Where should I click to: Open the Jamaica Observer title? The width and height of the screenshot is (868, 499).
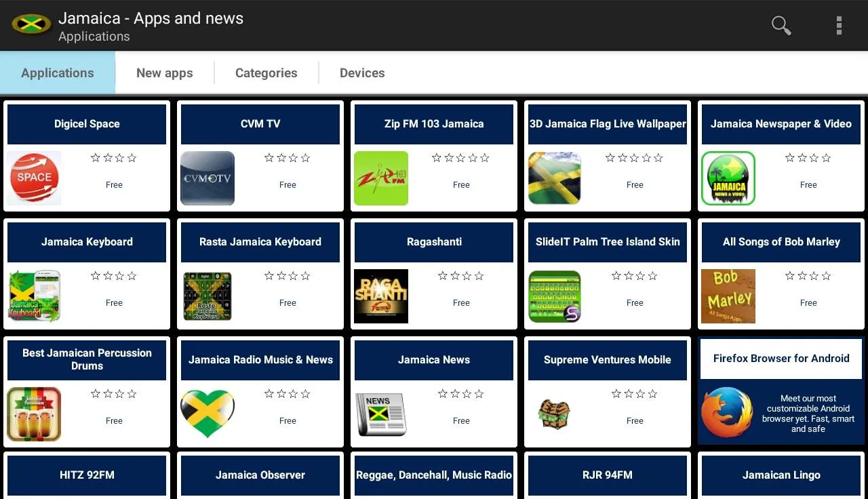tap(260, 475)
